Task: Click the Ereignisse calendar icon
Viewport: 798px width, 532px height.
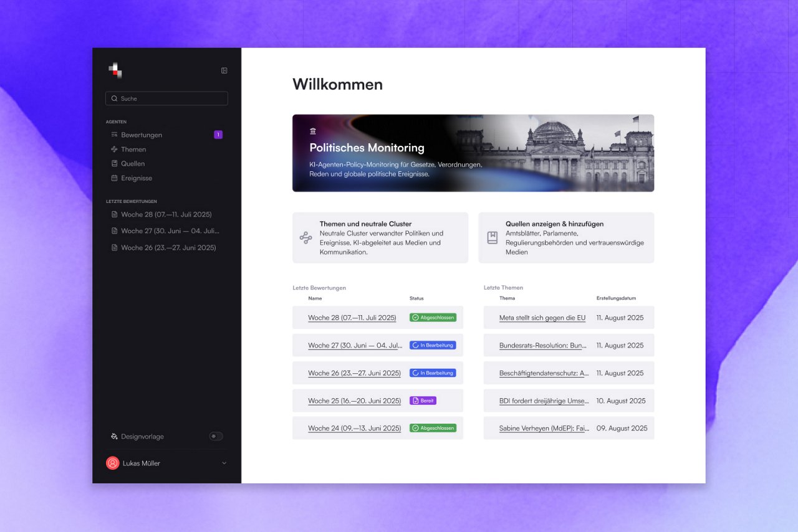Action: coord(114,178)
